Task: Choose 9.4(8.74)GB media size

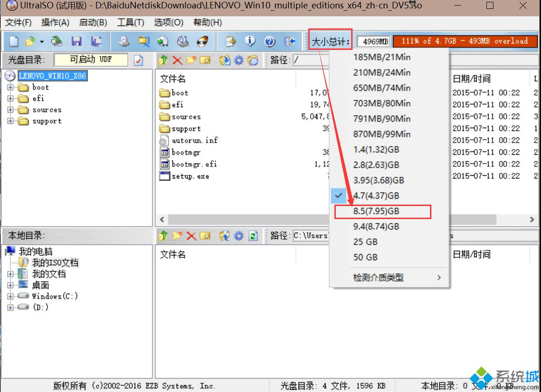Action: pos(389,227)
